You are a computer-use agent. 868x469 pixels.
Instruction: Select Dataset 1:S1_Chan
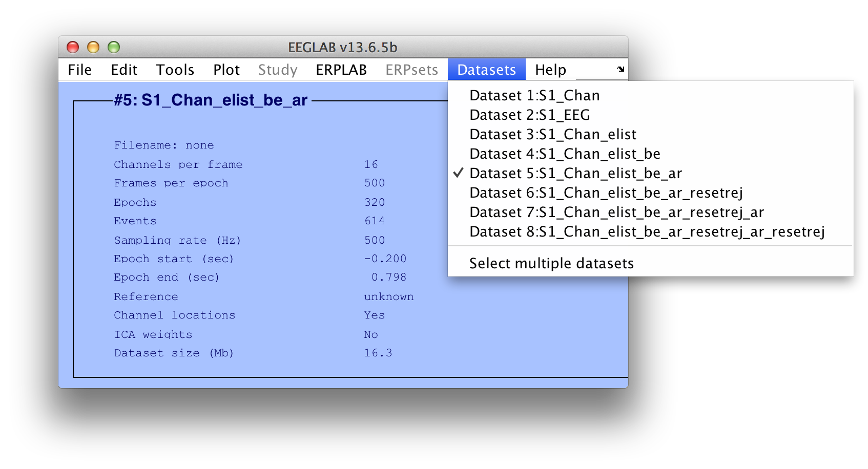click(x=651, y=96)
